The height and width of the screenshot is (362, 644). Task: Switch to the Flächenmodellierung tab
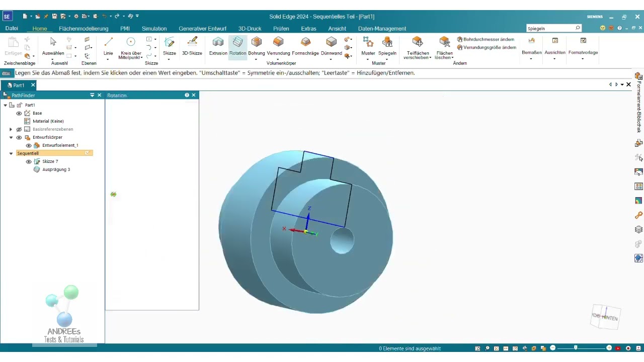pyautogui.click(x=84, y=29)
